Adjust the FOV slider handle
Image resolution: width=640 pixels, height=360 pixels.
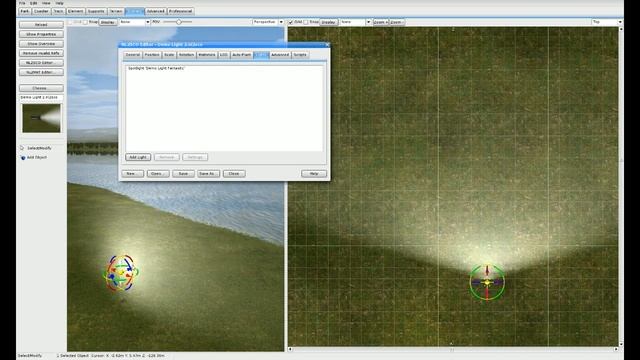point(178,22)
